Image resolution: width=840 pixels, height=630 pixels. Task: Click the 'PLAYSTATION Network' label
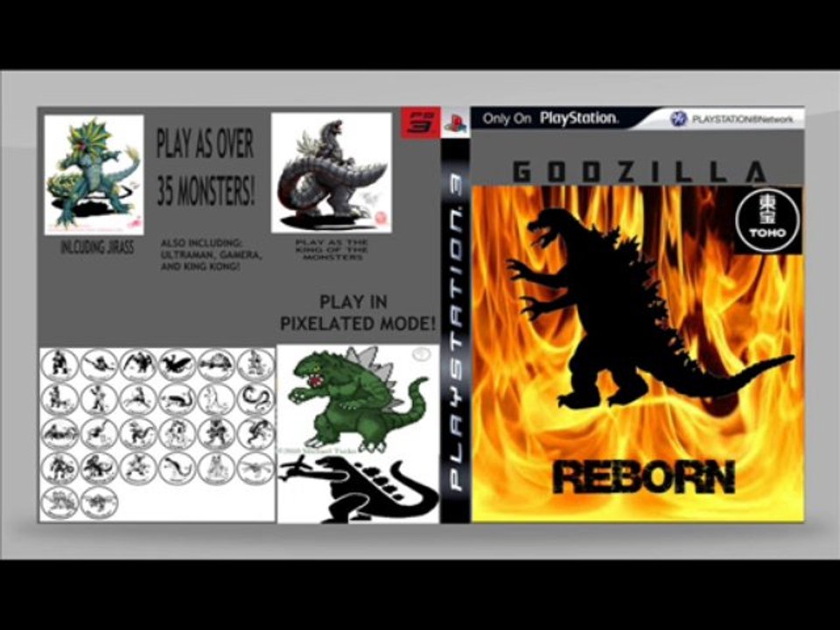coord(743,120)
